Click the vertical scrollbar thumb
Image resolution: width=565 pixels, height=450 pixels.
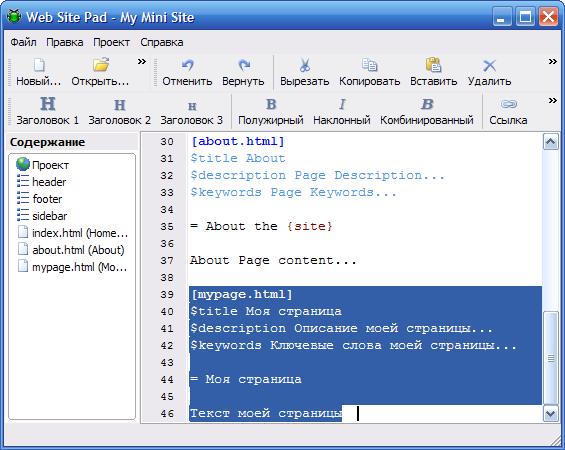click(550, 358)
